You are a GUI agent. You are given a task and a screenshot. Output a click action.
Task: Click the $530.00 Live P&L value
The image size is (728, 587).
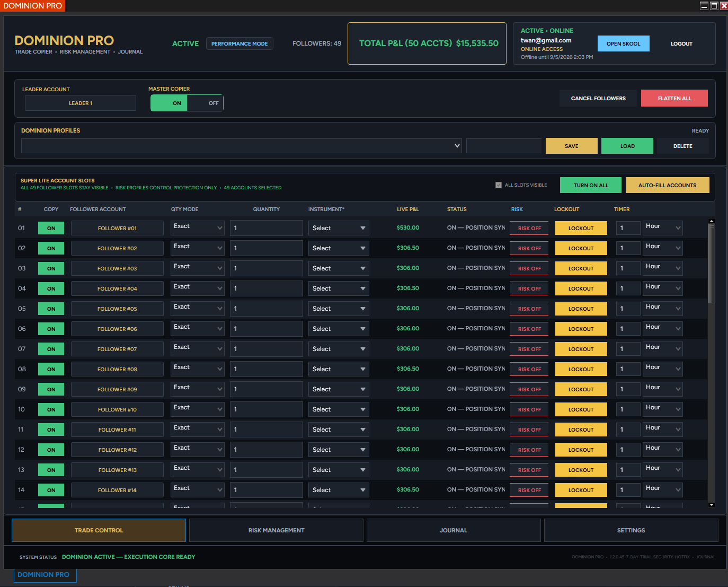(408, 227)
